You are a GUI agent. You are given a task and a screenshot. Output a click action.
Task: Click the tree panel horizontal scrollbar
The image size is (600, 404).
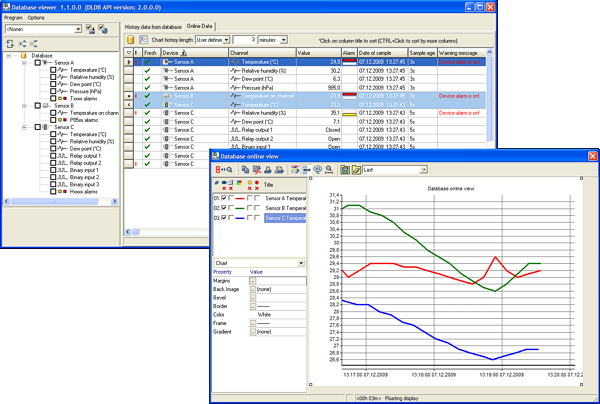pos(60,201)
